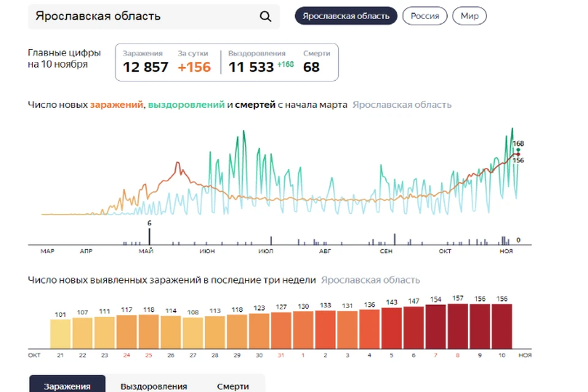Click the yellow bar for October 27
Screen dimensions: 588x392
click(x=193, y=333)
